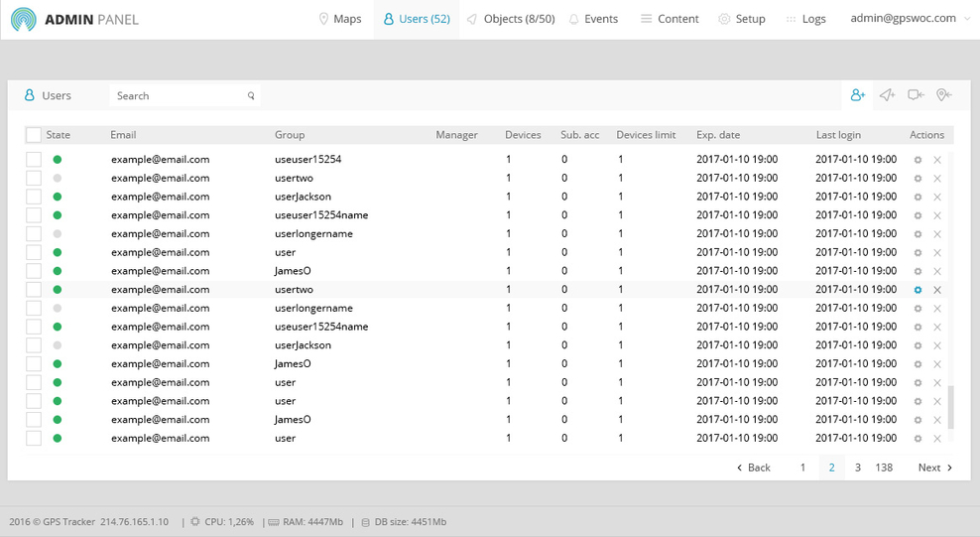Click the gear icon beside Setup
The image size is (980, 537).
[x=724, y=19]
